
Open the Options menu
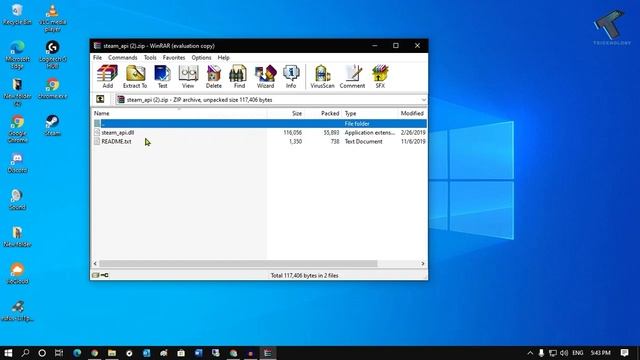point(201,58)
